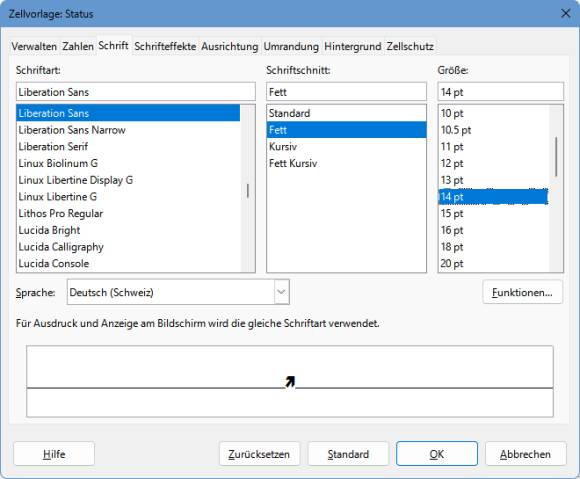This screenshot has width=580, height=479.
Task: Choose 16 pt size
Action: point(493,230)
